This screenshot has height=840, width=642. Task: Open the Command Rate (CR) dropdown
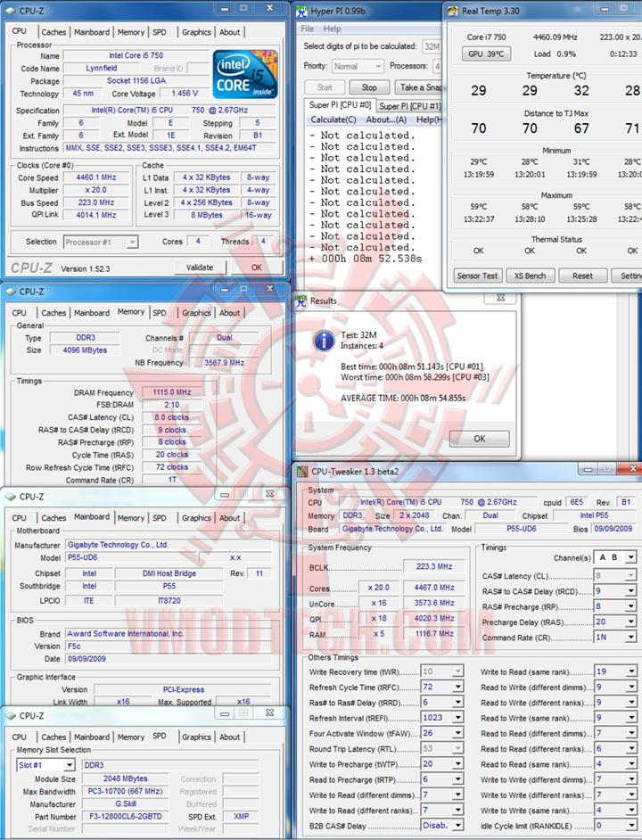click(x=615, y=638)
